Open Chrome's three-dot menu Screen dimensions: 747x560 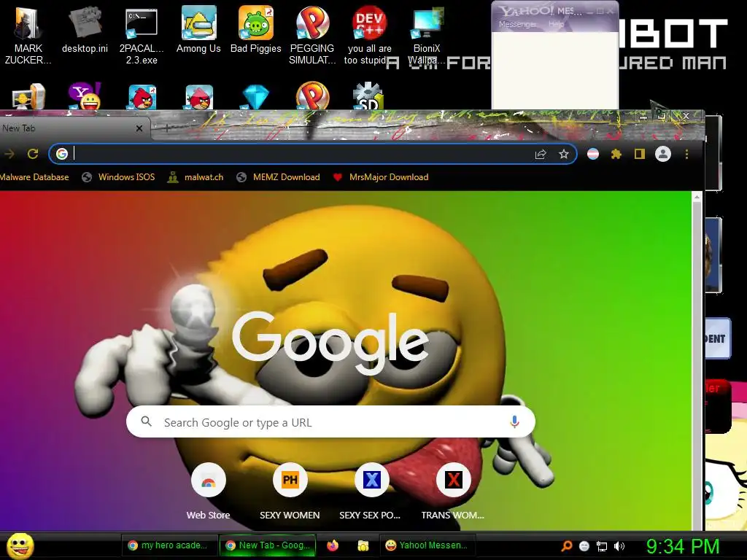pos(686,154)
